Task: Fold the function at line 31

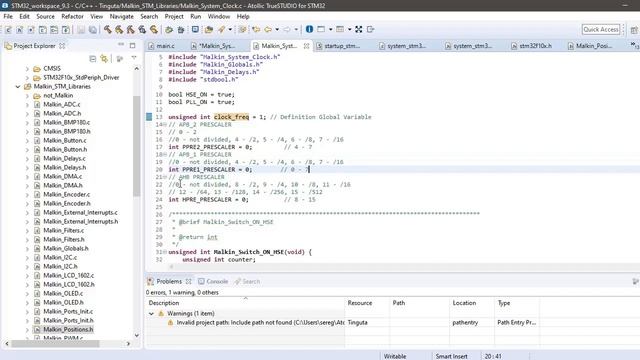Action: point(165,252)
